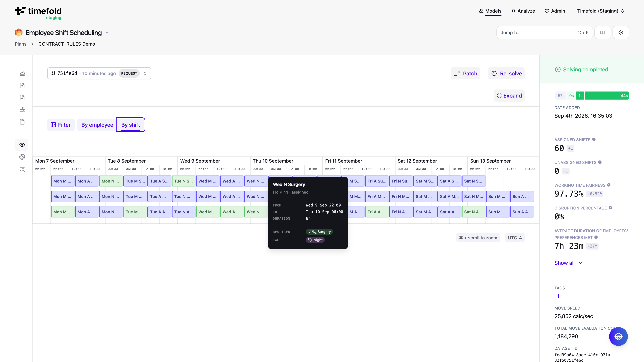Add a tag with the plus icon
Viewport: 644px width, 362px height.
click(558, 296)
